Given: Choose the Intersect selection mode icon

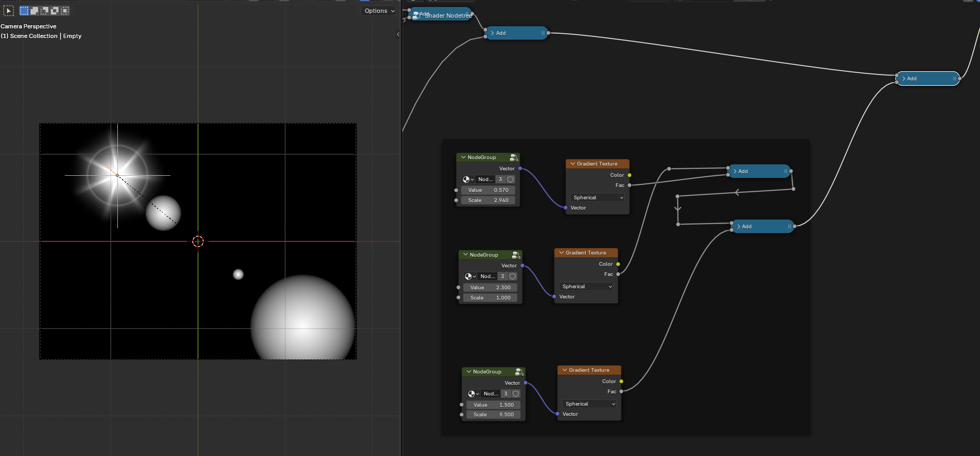Looking at the screenshot, I should 65,11.
